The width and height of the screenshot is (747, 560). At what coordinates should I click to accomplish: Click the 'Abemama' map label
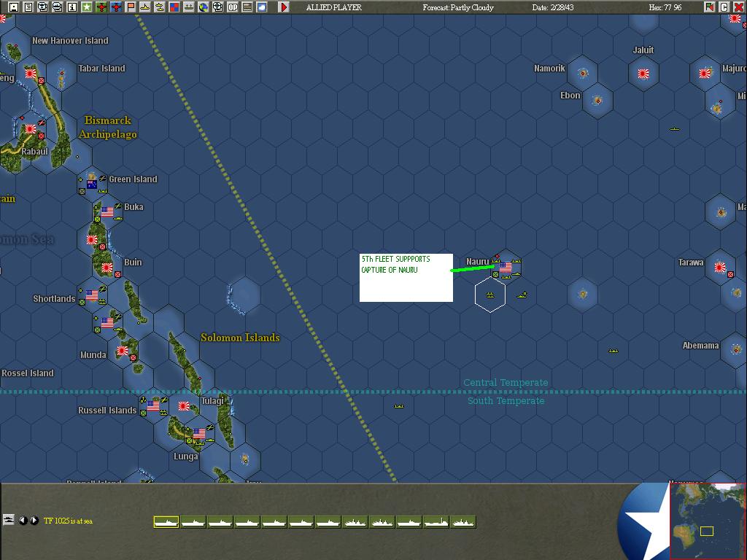[700, 346]
